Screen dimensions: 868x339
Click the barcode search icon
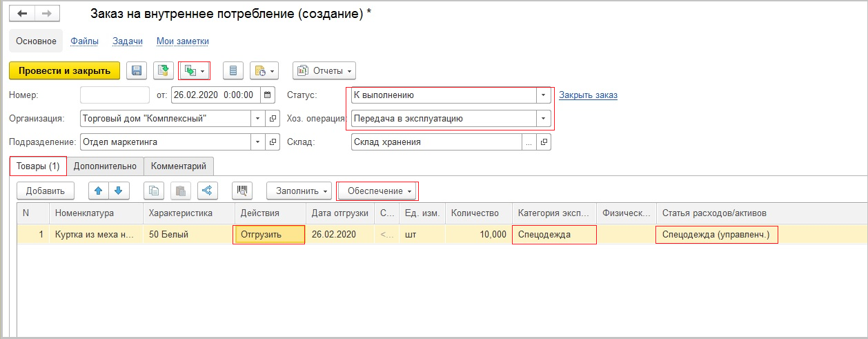click(242, 191)
